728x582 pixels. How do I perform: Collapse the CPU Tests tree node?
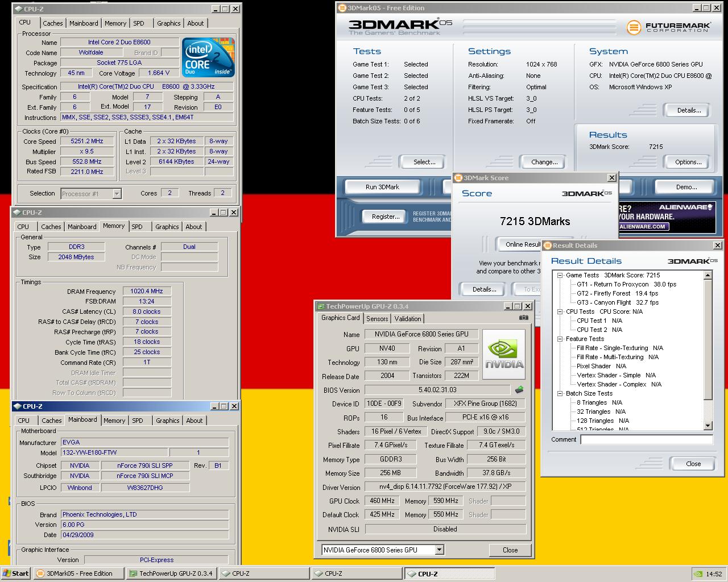(560, 311)
